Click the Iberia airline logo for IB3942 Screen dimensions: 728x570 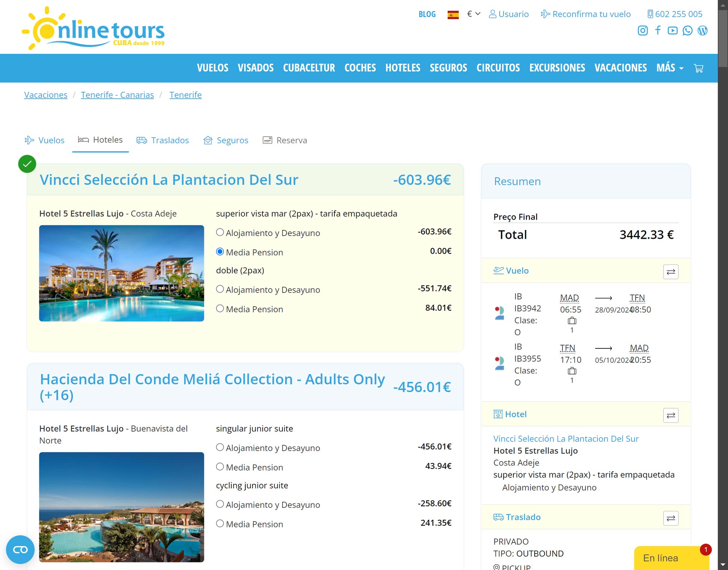pos(499,313)
